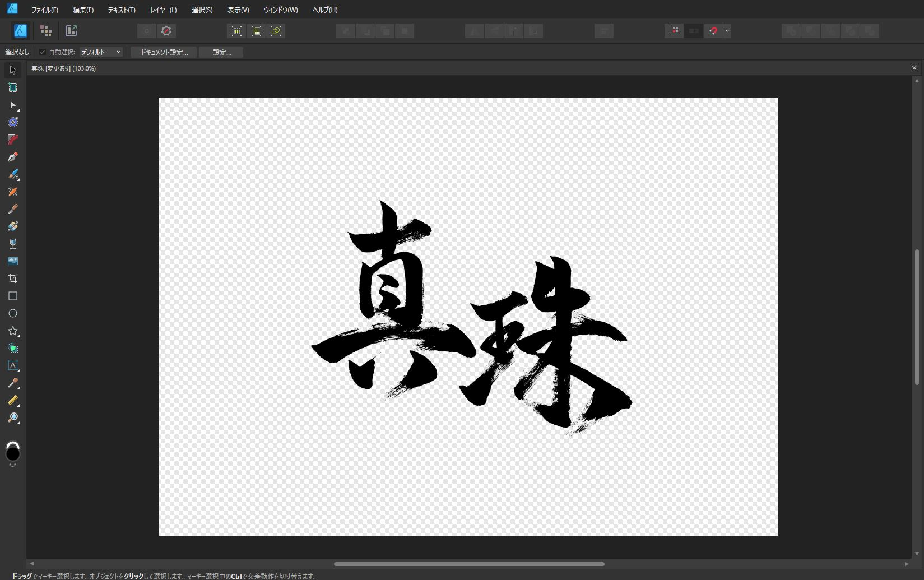924x580 pixels.
Task: Click the 設定... button
Action: click(x=221, y=52)
